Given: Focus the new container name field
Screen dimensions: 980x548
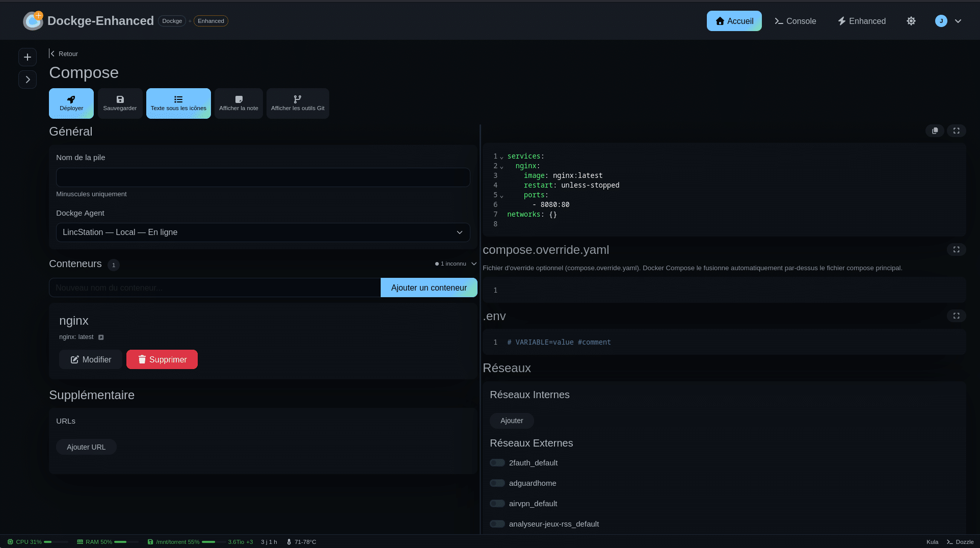Looking at the screenshot, I should coord(215,288).
